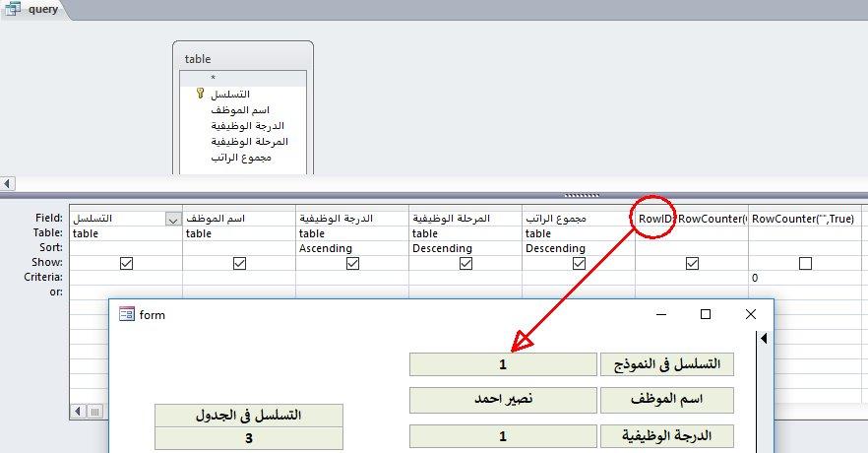Image resolution: width=868 pixels, height=453 pixels.
Task: Uncheck Show box for RowID column
Action: click(x=692, y=264)
